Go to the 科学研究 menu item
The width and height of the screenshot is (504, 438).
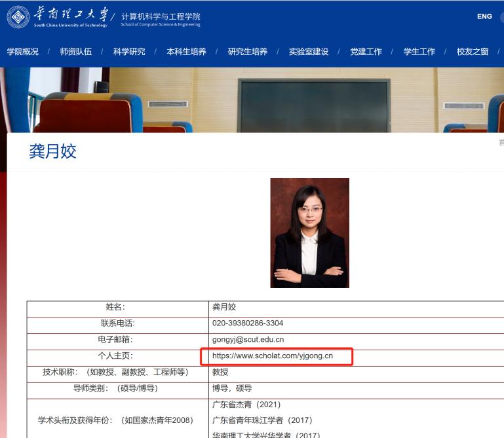point(129,52)
